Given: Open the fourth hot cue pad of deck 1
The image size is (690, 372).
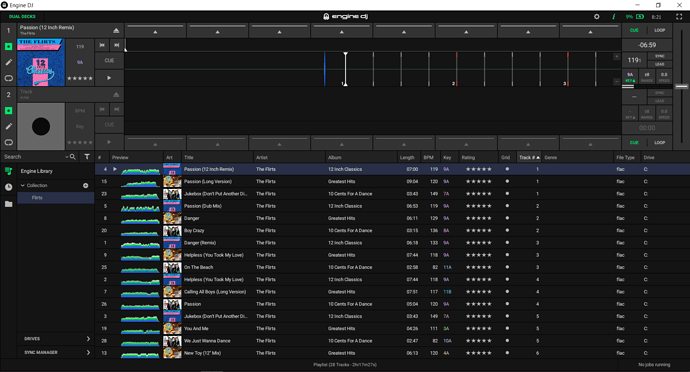Looking at the screenshot, I should pos(341,31).
